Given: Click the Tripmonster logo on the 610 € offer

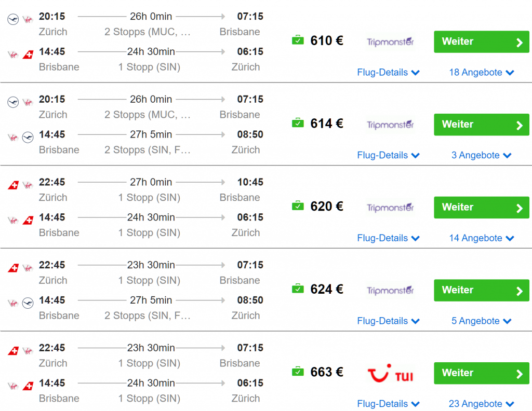Looking at the screenshot, I should (390, 42).
